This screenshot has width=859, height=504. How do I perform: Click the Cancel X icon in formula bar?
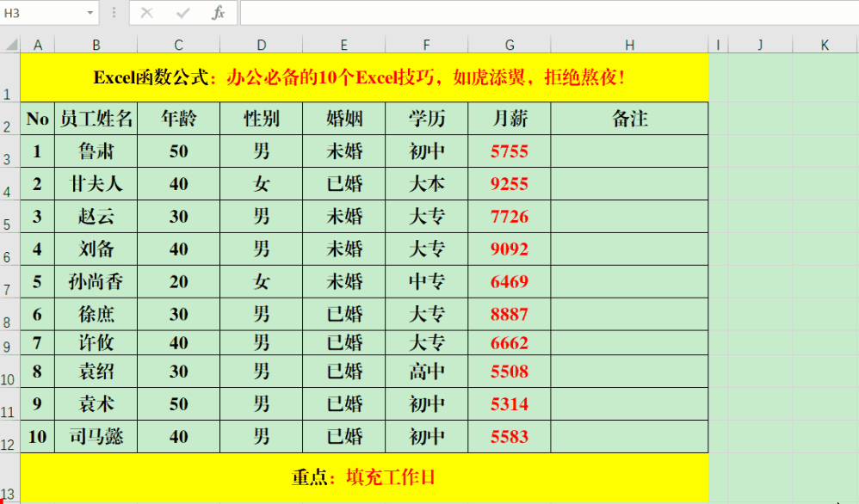point(147,13)
